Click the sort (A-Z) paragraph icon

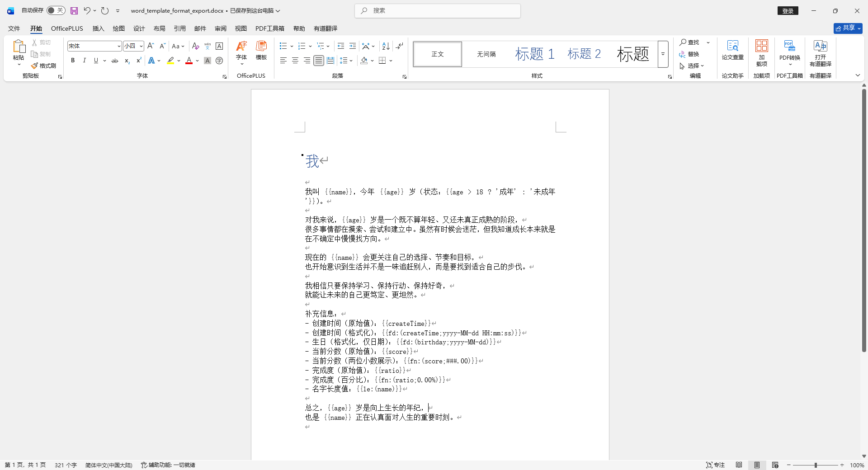386,46
